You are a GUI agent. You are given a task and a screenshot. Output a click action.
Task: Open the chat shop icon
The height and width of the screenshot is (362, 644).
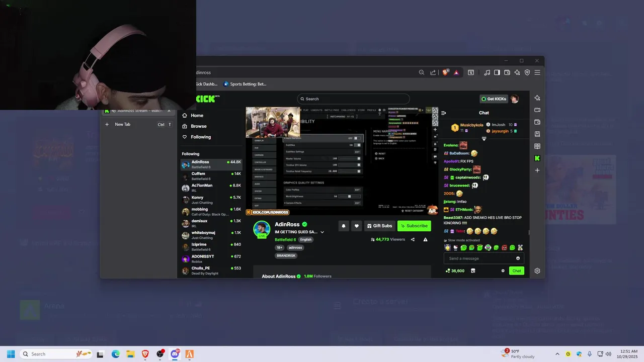pos(473,270)
